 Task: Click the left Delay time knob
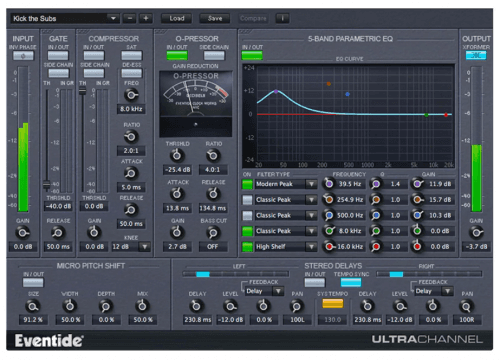pyautogui.click(x=197, y=306)
